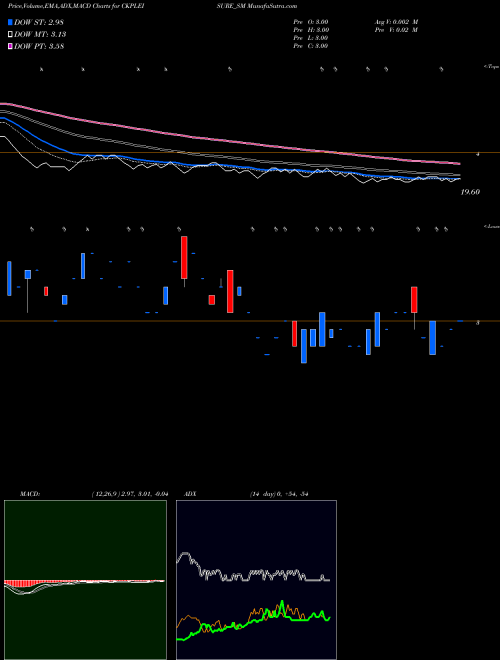Click the MACD values '(12,26,9) 2.97, 3.01, -0.04'

(130, 494)
